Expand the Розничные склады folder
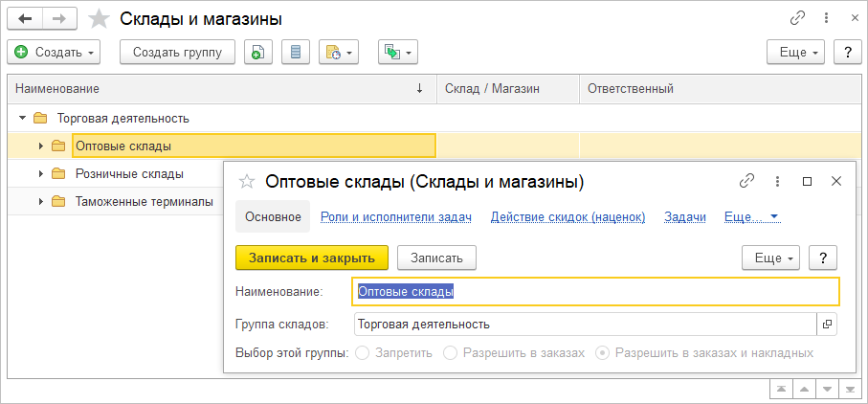This screenshot has height=404, width=868. click(41, 174)
